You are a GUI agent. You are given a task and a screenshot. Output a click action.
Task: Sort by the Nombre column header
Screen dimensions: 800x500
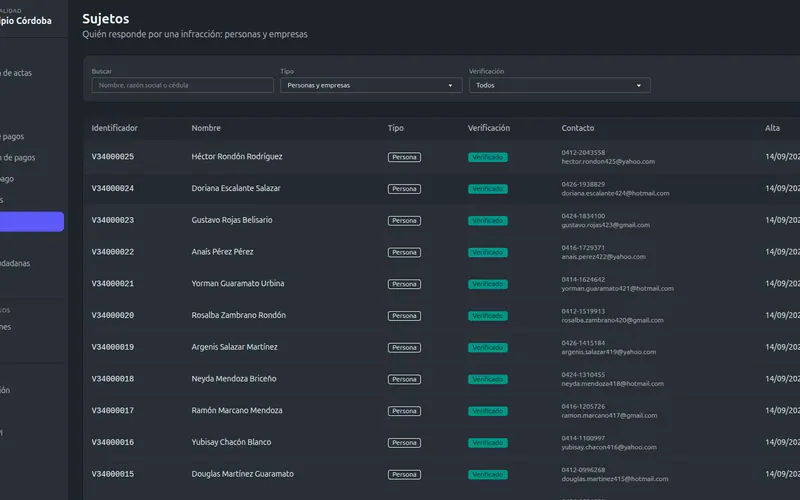click(206, 128)
